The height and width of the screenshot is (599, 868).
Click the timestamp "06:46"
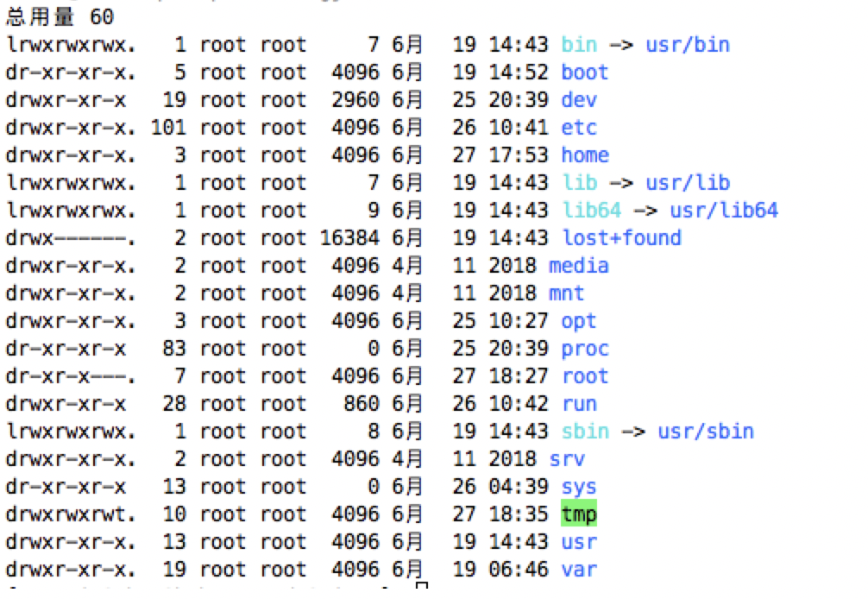pos(519,570)
